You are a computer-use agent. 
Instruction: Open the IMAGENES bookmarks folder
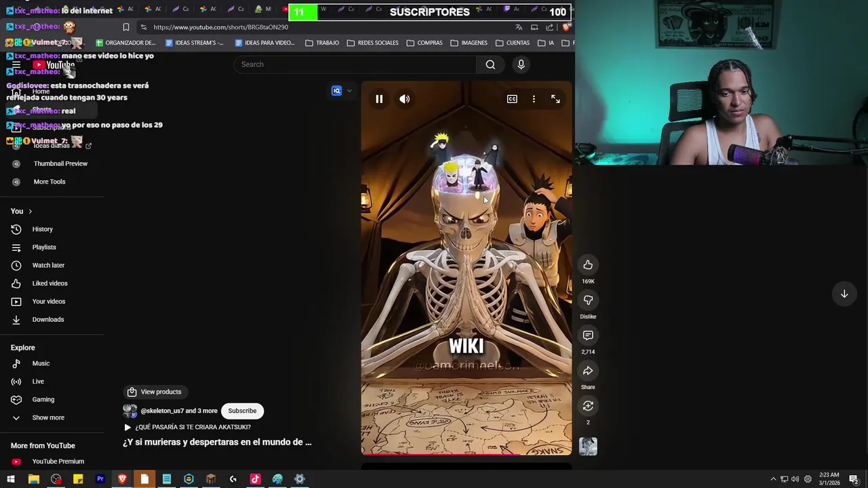pyautogui.click(x=469, y=43)
